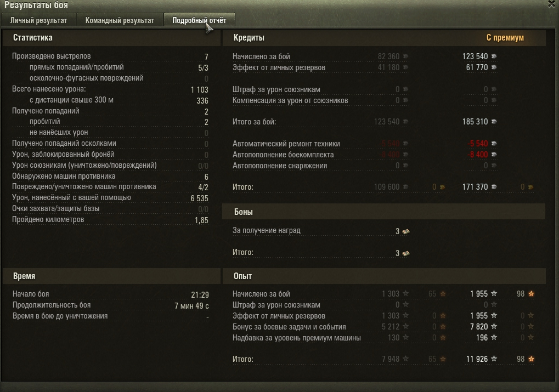The height and width of the screenshot is (392, 559).
Task: Click bonds icon in За получение наград row
Action: [406, 231]
